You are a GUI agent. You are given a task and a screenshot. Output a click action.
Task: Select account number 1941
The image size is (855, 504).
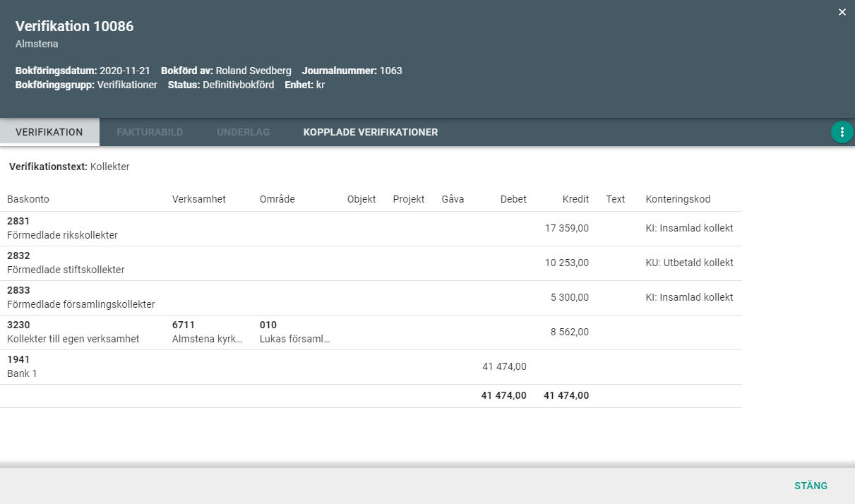[x=18, y=359]
